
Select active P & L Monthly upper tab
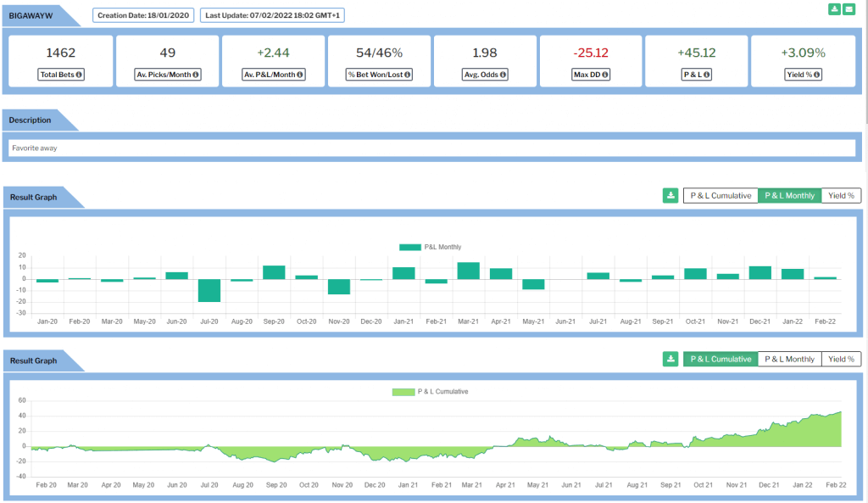[789, 195]
